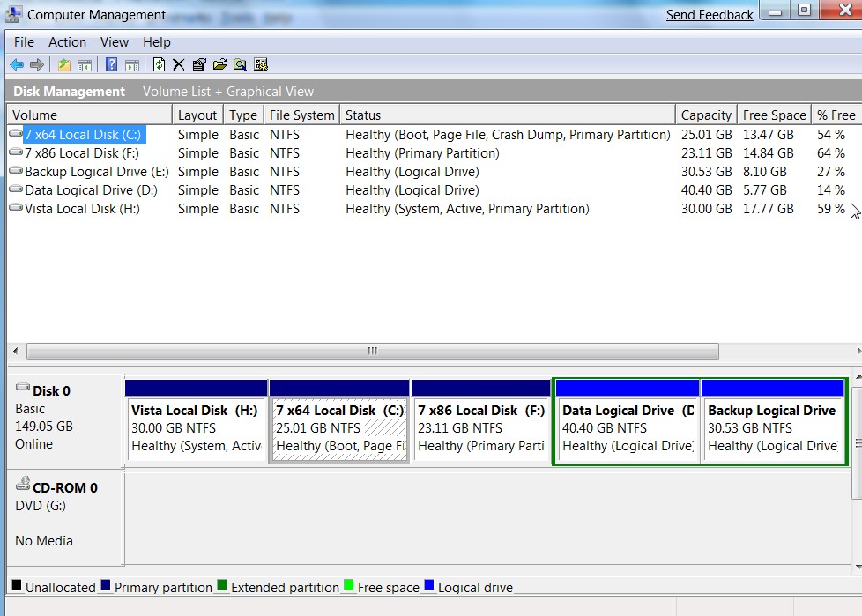This screenshot has width=862, height=616.
Task: Select the Backup Logical Drive (E:) volume row
Action: (x=435, y=172)
